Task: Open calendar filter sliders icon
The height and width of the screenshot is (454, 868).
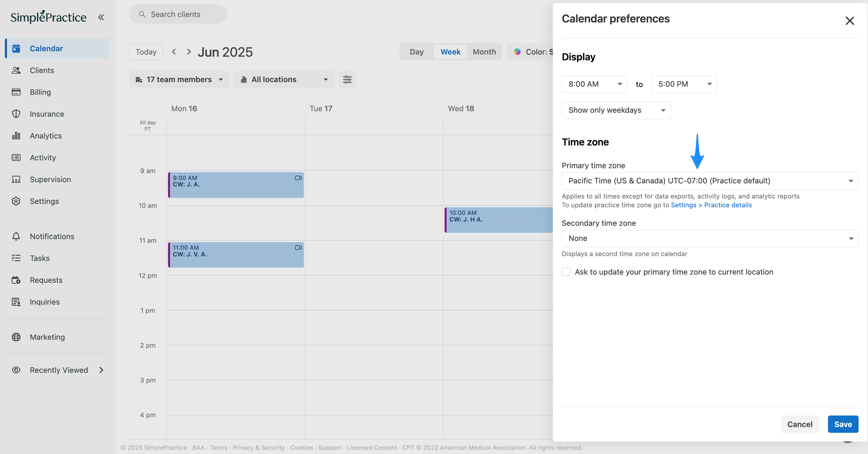Action: [x=347, y=79]
